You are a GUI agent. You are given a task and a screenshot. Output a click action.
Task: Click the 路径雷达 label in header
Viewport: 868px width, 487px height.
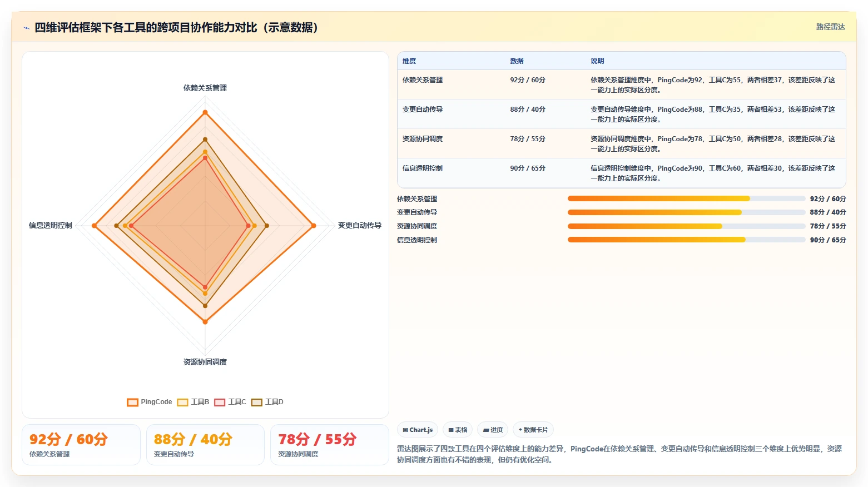pyautogui.click(x=830, y=27)
